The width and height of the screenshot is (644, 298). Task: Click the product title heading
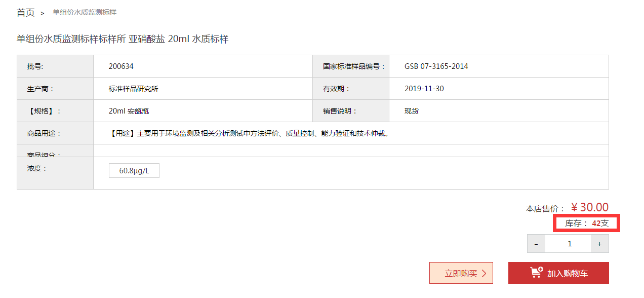click(123, 39)
